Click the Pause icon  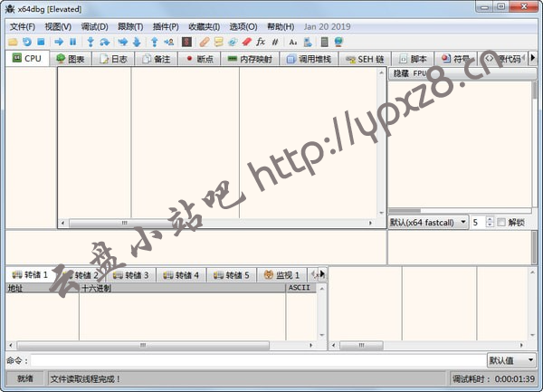click(72, 43)
